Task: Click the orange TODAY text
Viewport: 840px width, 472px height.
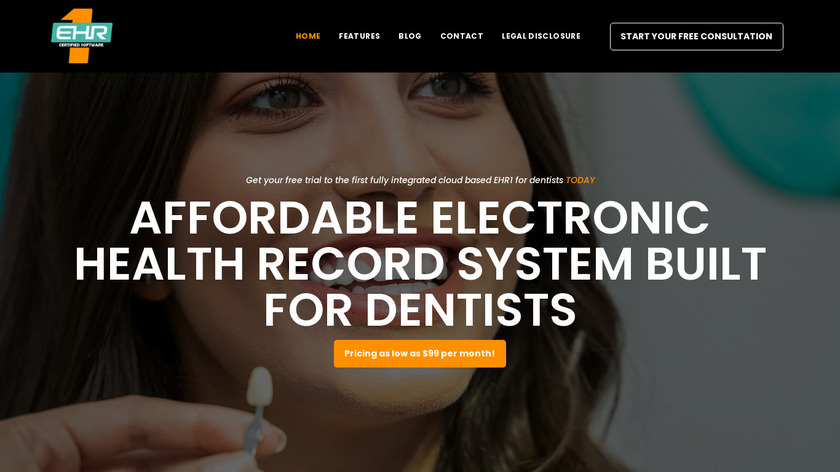Action: point(580,181)
